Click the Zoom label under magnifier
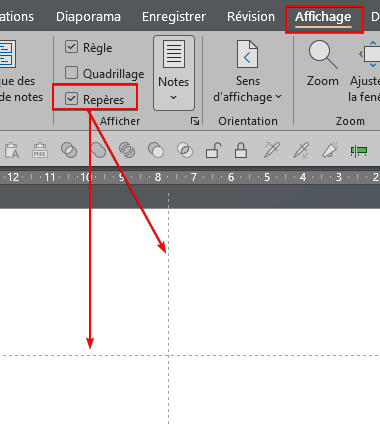Image resolution: width=380 pixels, height=426 pixels. pyautogui.click(x=322, y=81)
